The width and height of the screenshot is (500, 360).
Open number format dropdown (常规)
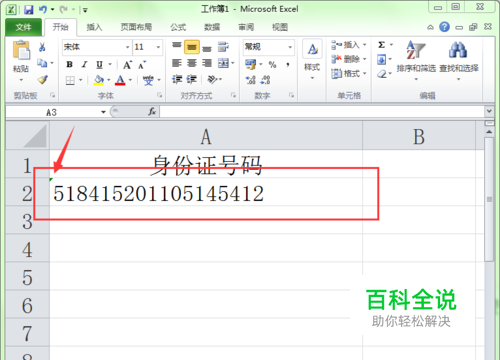(290, 47)
